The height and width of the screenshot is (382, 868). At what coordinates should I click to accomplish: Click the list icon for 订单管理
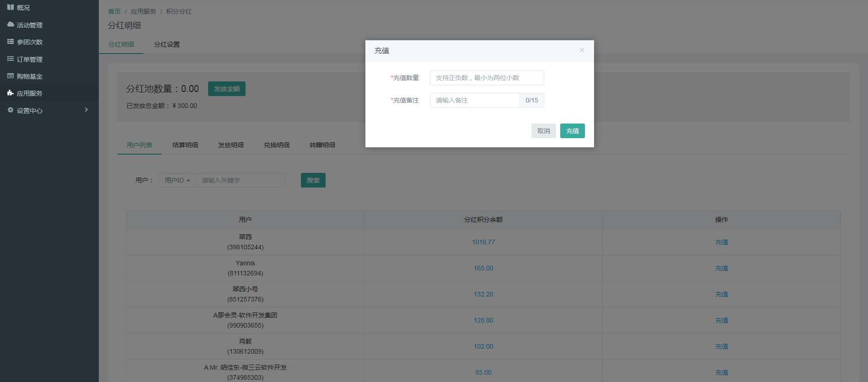pyautogui.click(x=11, y=59)
